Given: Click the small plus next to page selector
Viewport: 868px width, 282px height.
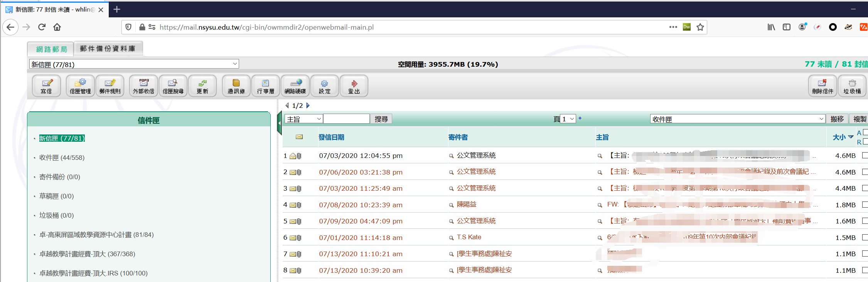Looking at the screenshot, I should point(580,118).
